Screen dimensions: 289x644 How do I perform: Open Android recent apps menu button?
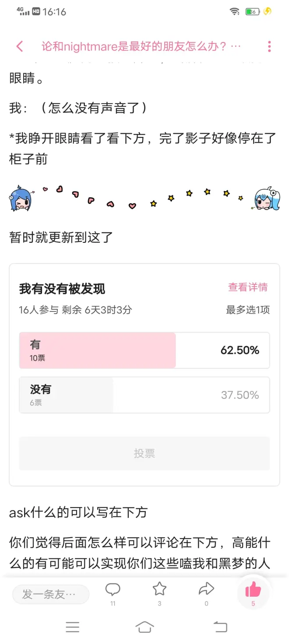click(x=73, y=627)
